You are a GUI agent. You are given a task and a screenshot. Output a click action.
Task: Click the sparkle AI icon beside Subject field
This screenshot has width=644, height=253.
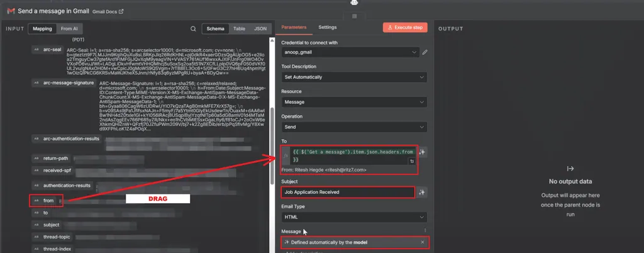point(422,192)
